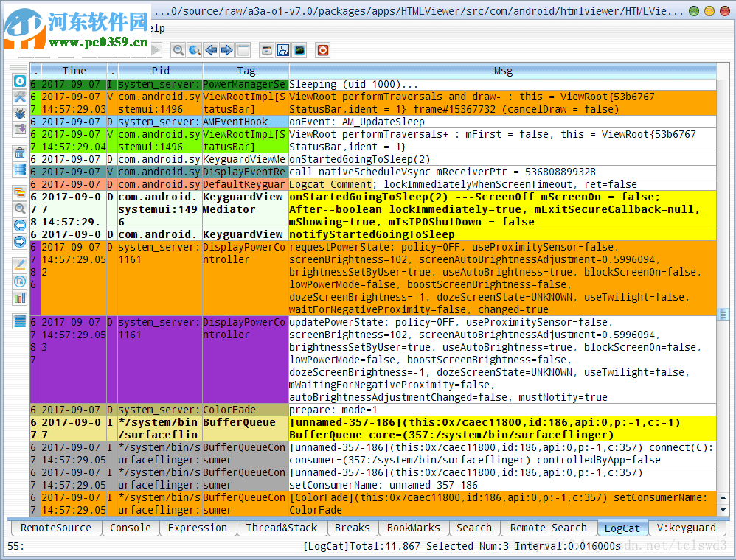Screen dimensions: 736x560
Task: Click the hierarchy diagram toolbar icon
Action: point(283,50)
